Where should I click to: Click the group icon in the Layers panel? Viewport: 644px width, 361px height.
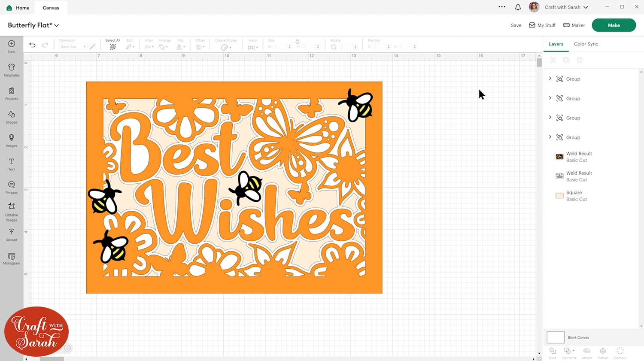(553, 60)
